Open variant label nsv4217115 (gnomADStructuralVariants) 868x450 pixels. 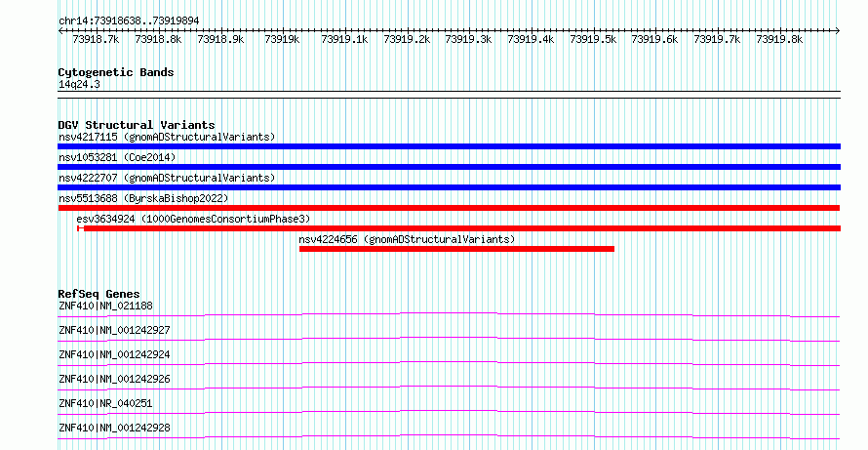[x=167, y=137]
